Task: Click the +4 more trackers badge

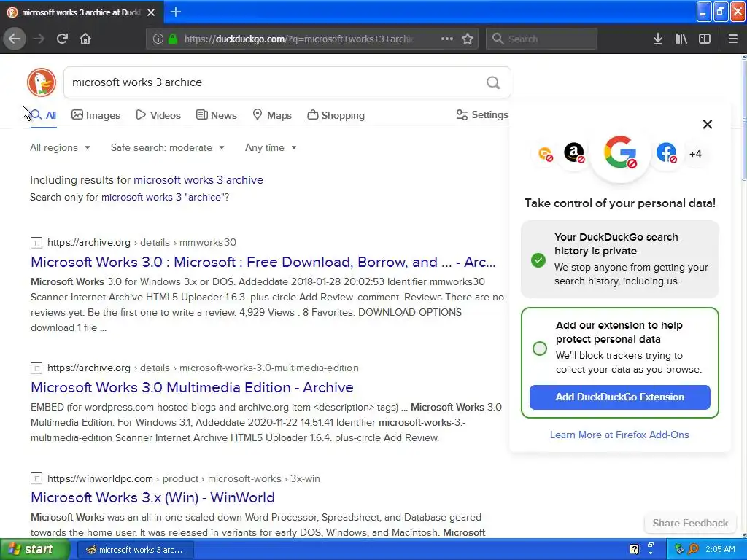Action: tap(695, 154)
